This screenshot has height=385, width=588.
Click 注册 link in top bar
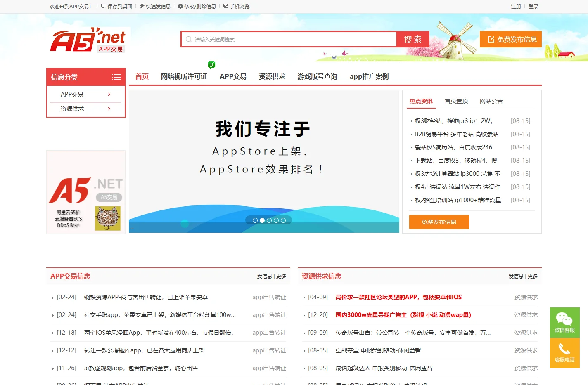click(x=516, y=6)
